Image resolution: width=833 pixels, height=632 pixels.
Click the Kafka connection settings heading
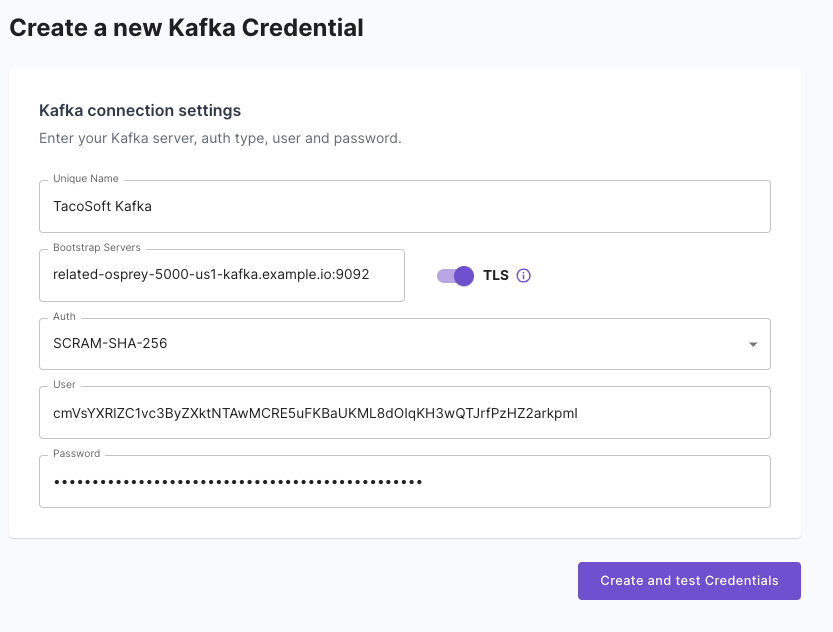pyautogui.click(x=139, y=110)
